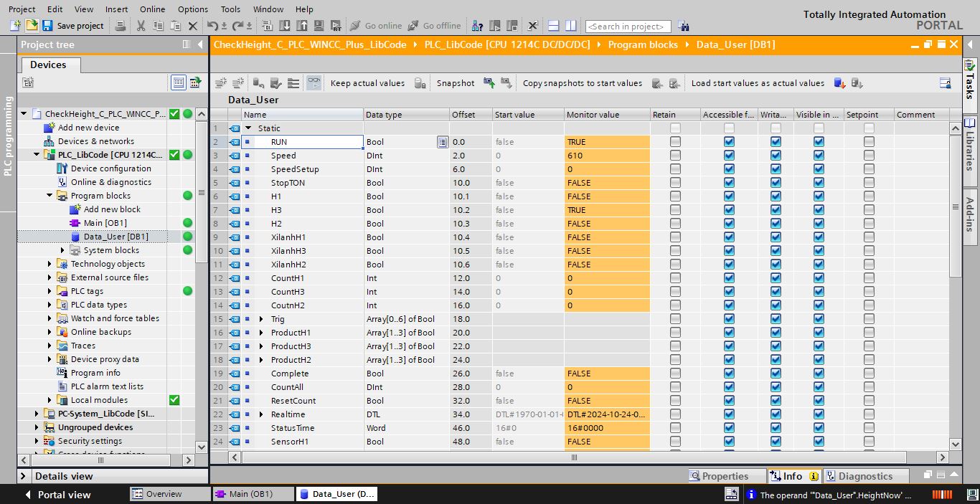Uncheck Visible in HMI for StopTON row
This screenshot has height=504, width=980.
(x=819, y=183)
